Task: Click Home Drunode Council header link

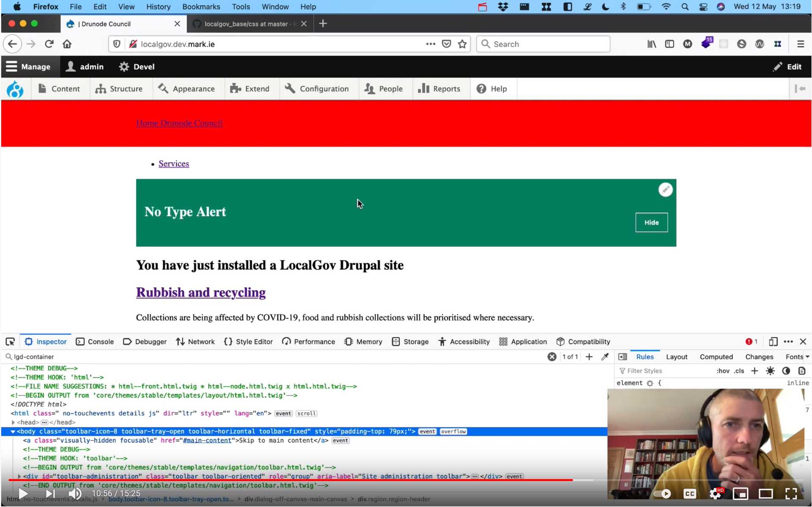Action: (179, 123)
